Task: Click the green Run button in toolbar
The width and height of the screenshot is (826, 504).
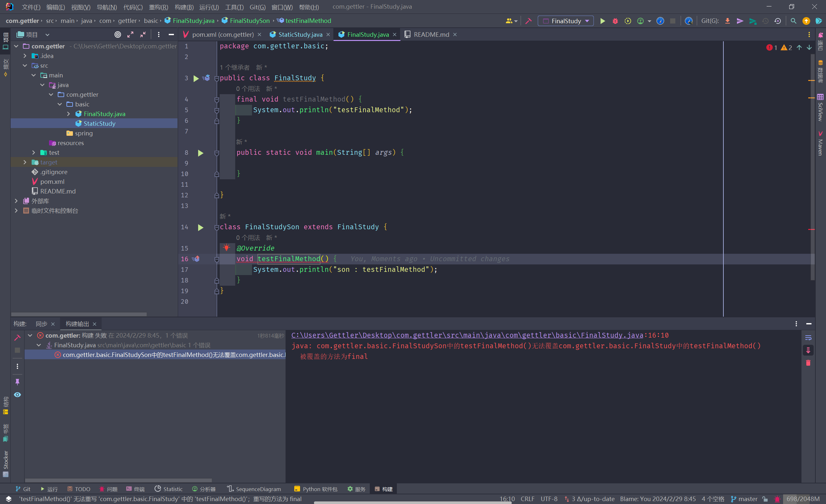Action: coord(602,21)
